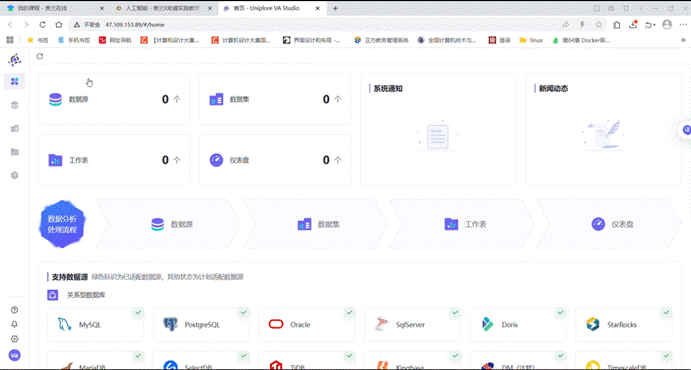Open the data source sidebar icon
This screenshot has height=370, width=691.
15,105
